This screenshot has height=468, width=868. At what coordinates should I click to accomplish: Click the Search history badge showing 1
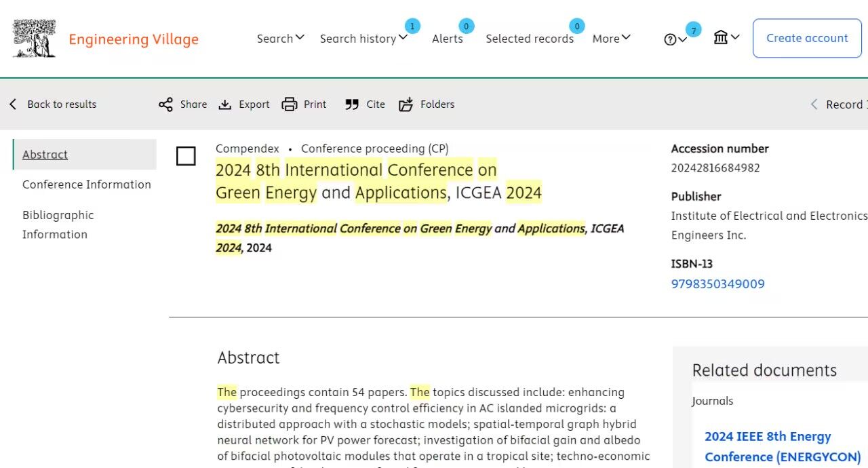coord(412,26)
